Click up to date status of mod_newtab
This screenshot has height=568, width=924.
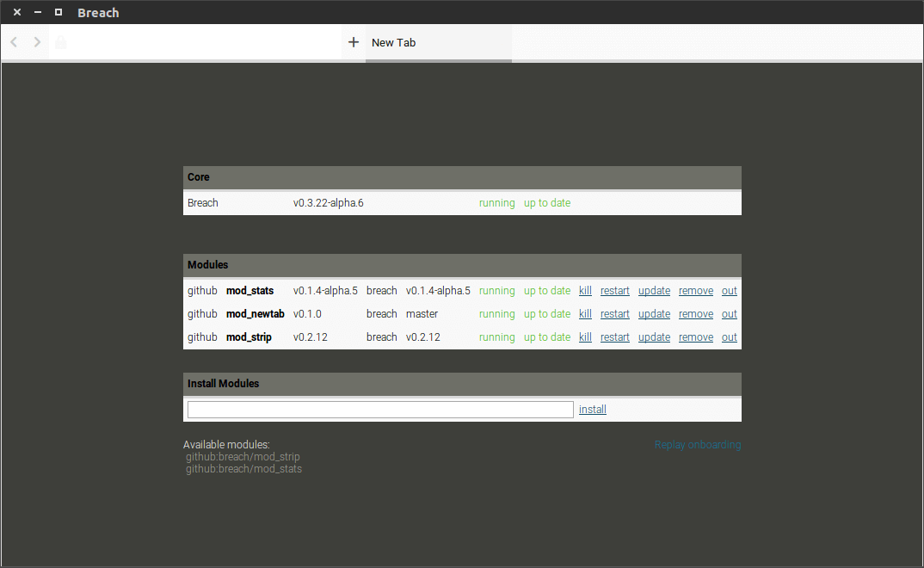coord(547,314)
